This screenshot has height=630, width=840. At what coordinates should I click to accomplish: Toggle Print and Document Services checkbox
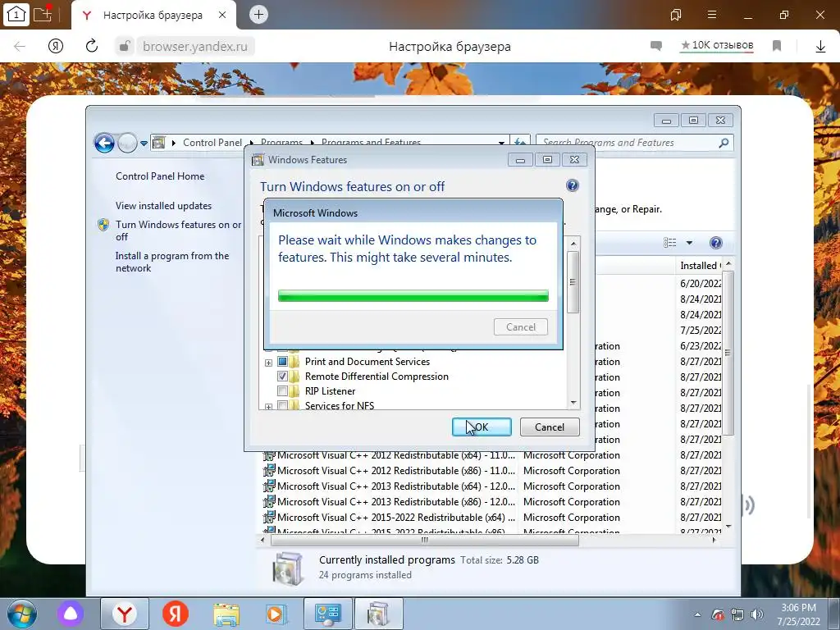click(282, 362)
